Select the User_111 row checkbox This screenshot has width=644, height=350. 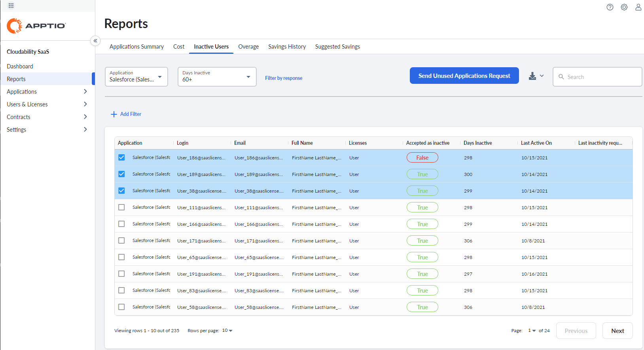pos(121,207)
